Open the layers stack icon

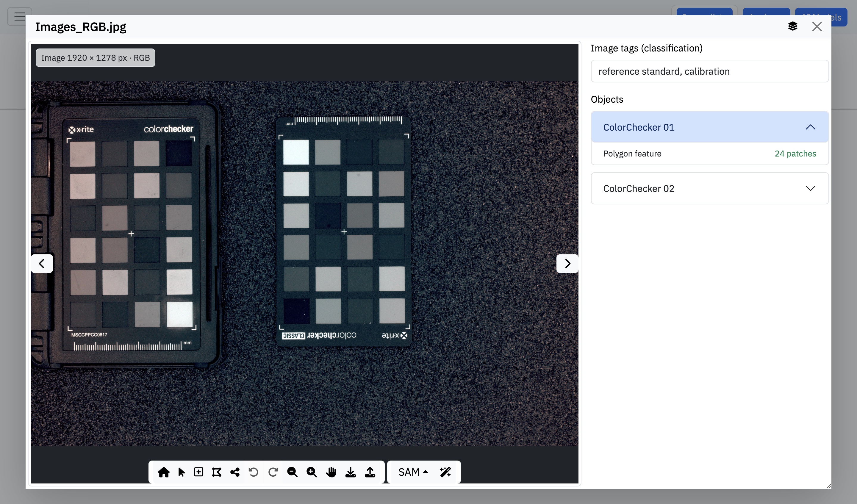pos(793,26)
